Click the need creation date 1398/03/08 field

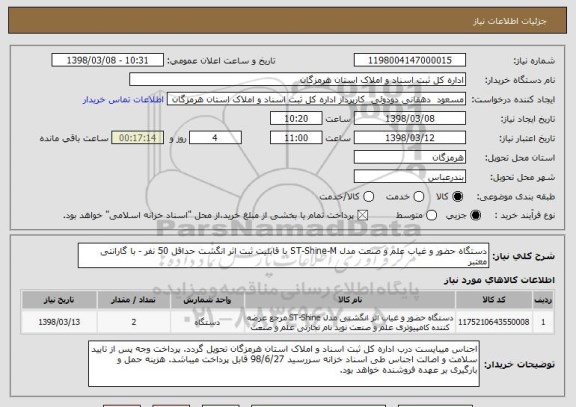pyautogui.click(x=410, y=118)
